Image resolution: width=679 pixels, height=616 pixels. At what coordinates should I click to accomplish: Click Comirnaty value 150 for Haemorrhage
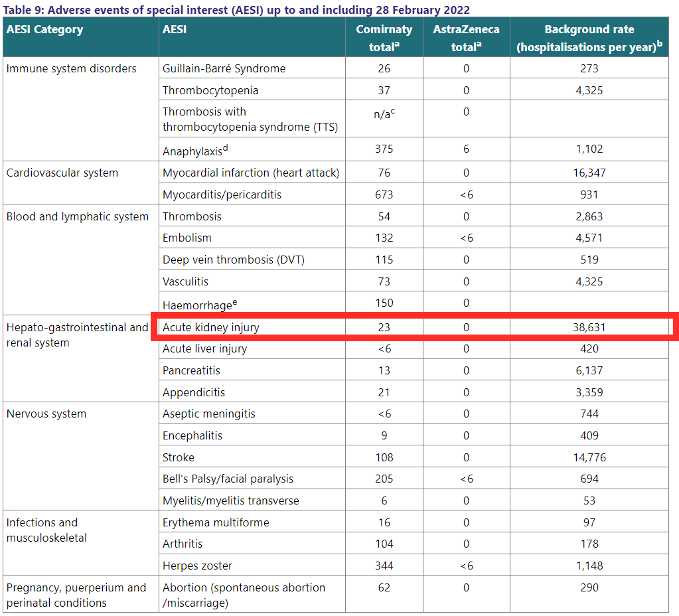coord(384,303)
